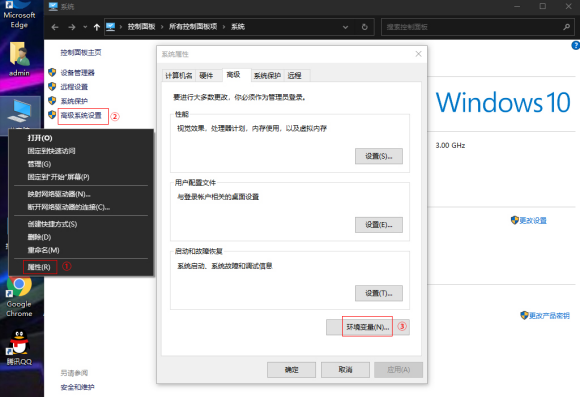Screen dimensions: 580x397
Task: Go back with the navigation arrow
Action: [x=55, y=27]
